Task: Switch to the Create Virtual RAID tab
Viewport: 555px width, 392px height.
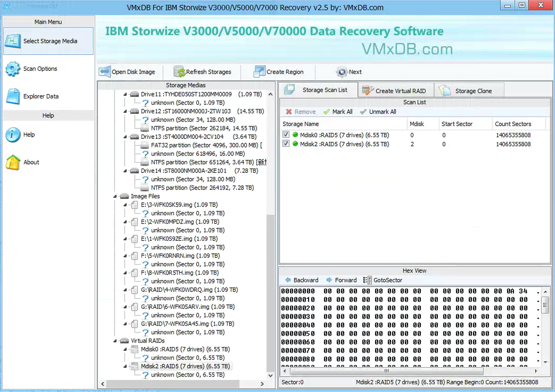Action: (396, 91)
